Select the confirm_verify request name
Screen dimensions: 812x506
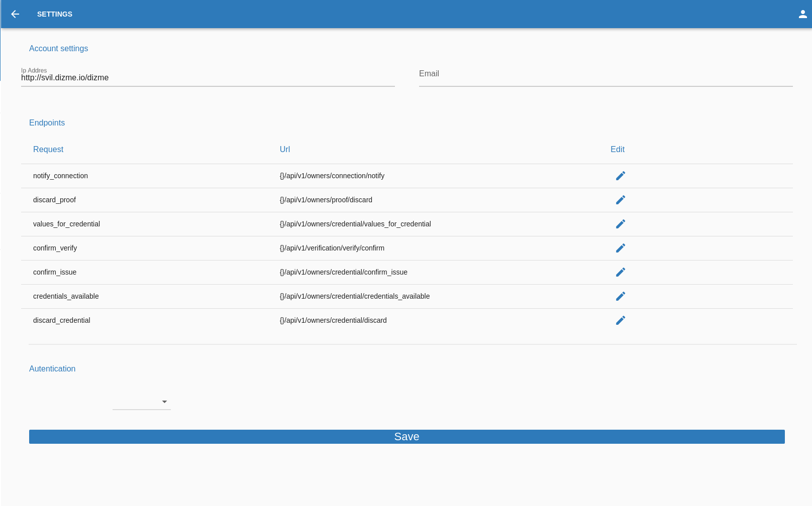(x=55, y=248)
